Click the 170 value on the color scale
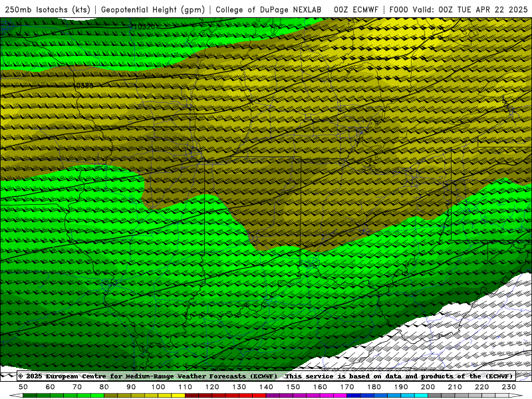Screen dimensions: 532x399 point(347,387)
